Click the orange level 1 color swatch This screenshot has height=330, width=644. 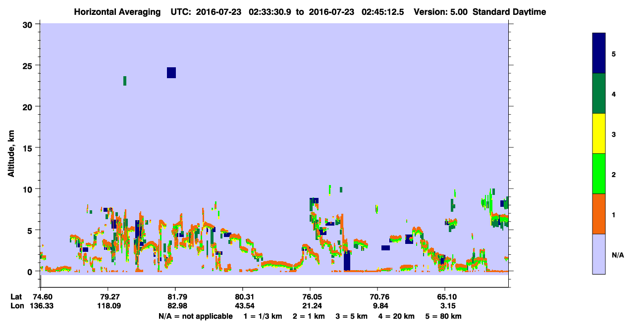pyautogui.click(x=598, y=214)
